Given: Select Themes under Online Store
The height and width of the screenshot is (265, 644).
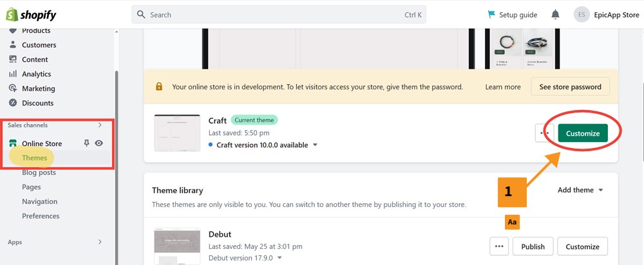Looking at the screenshot, I should point(35,158).
